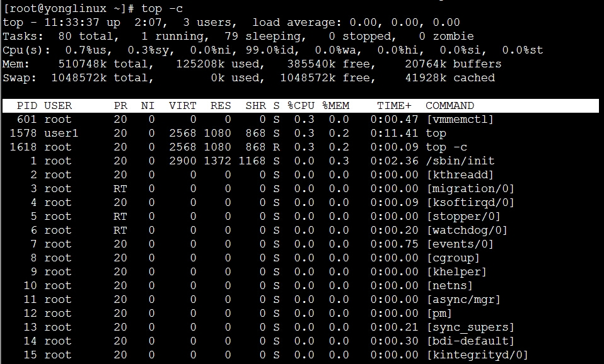Click '3 users' in the uptime line

click(x=209, y=22)
